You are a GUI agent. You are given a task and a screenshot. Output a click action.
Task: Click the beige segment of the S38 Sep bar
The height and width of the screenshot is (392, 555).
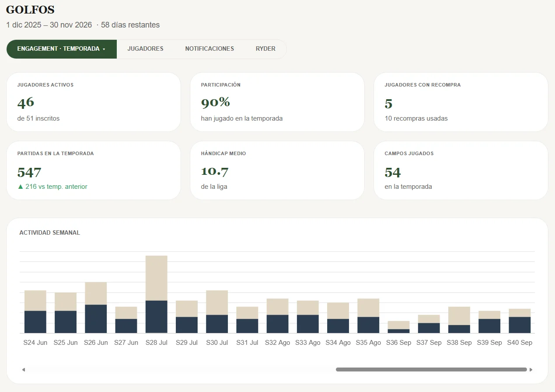[x=459, y=316]
